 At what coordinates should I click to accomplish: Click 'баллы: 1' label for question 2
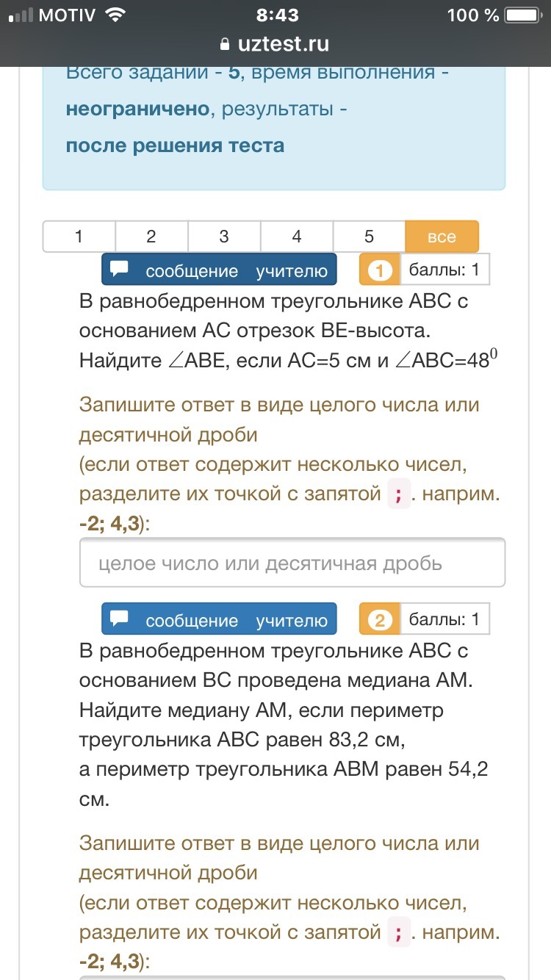point(444,619)
